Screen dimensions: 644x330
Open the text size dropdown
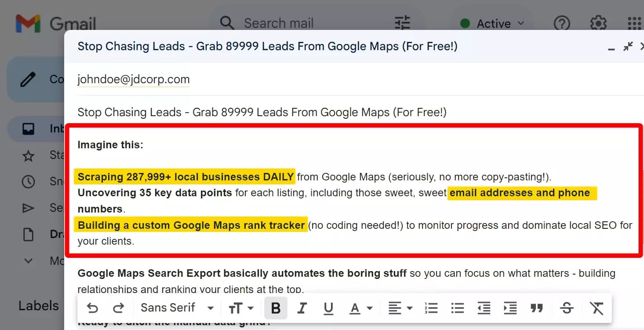(241, 308)
